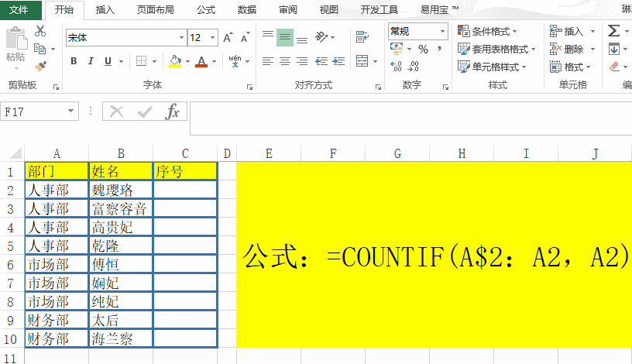Expand borders dropdown arrow
The image size is (632, 364).
(x=154, y=62)
